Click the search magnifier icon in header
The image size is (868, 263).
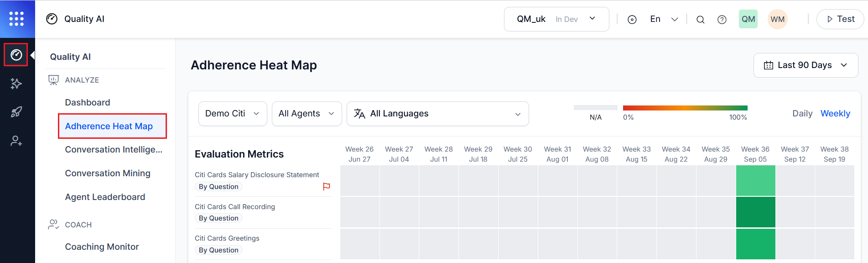tap(700, 20)
